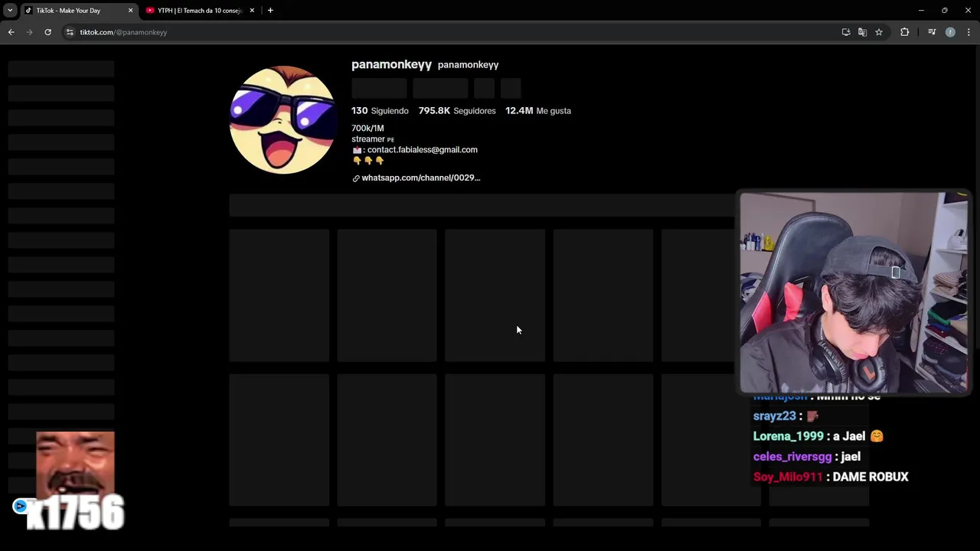Open the 795.8K Seguidores followers list
980x551 pixels.
(457, 111)
